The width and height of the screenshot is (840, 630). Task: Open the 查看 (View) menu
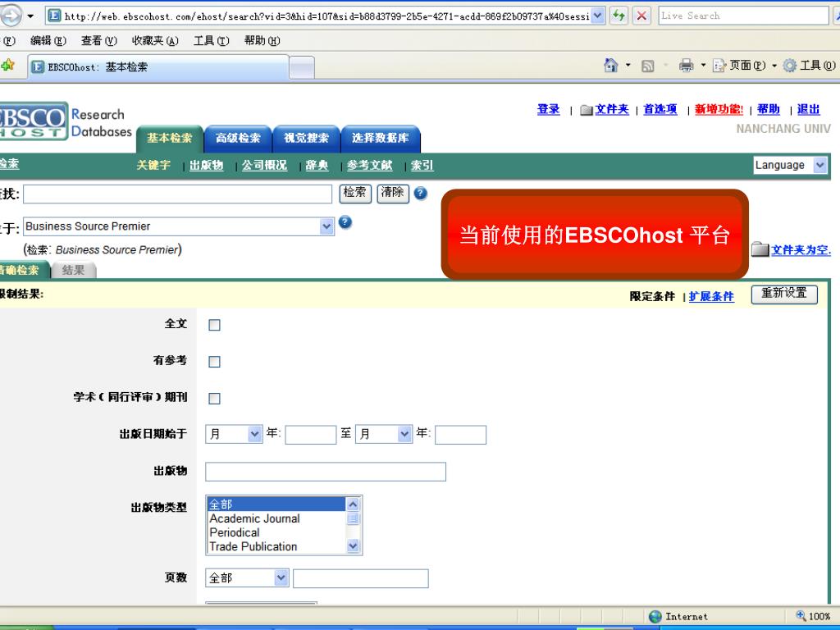(98, 41)
